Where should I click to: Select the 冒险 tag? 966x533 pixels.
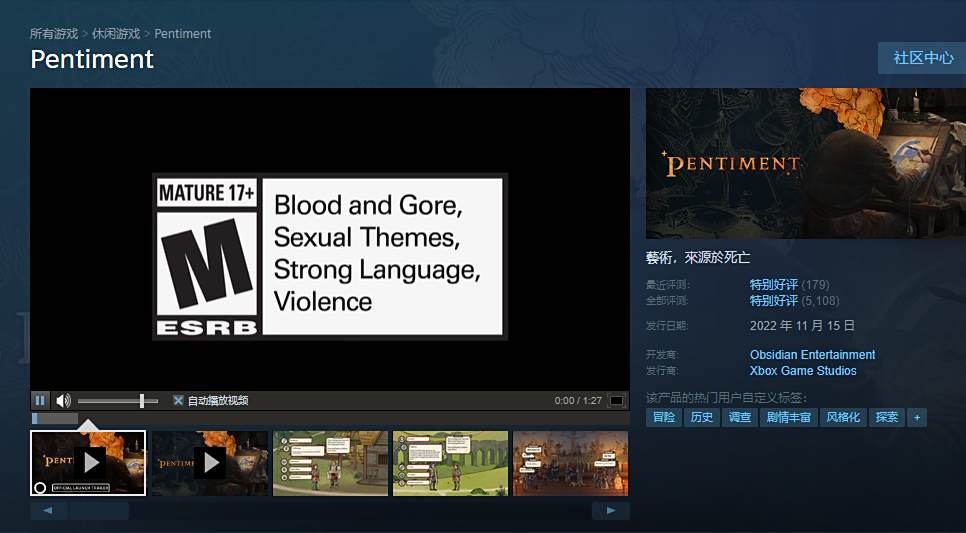(x=664, y=417)
